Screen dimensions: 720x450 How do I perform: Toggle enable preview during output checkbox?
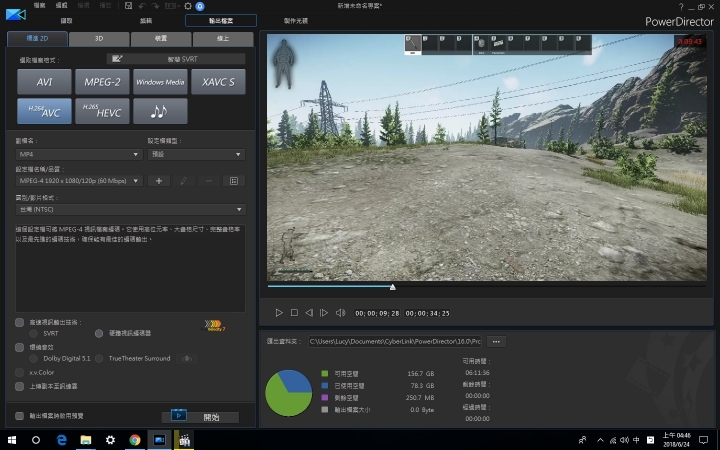point(19,416)
